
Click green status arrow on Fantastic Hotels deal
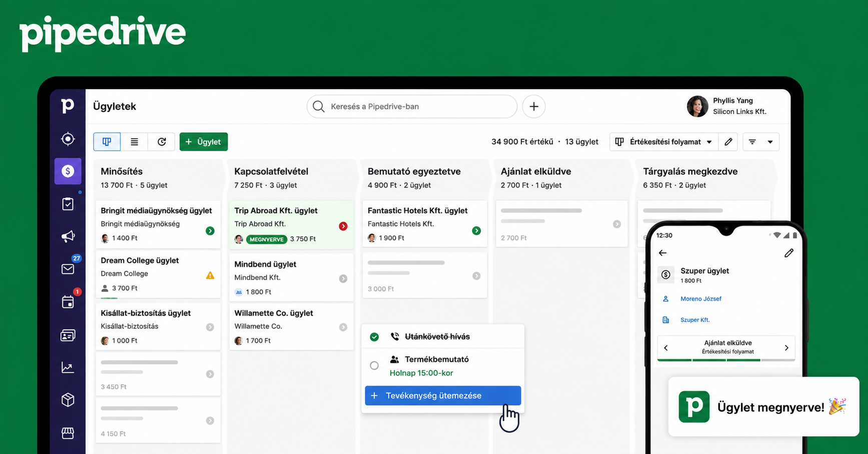[x=476, y=231]
